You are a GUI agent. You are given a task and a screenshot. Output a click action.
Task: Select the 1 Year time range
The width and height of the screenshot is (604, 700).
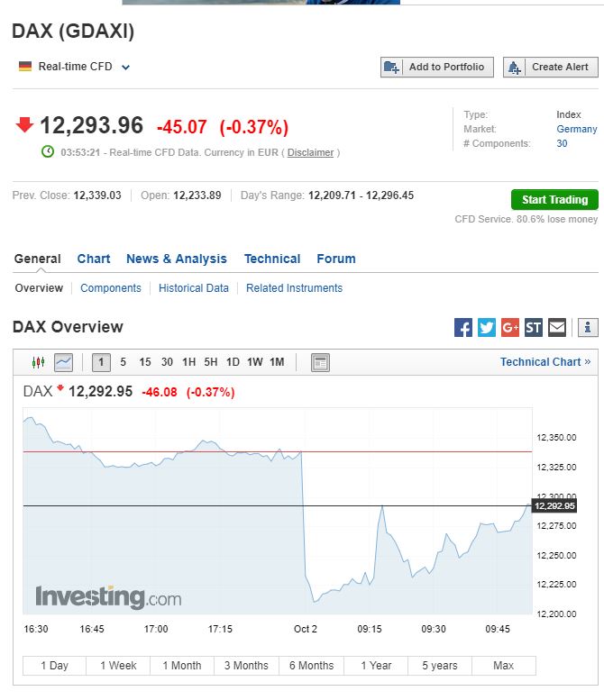[376, 666]
